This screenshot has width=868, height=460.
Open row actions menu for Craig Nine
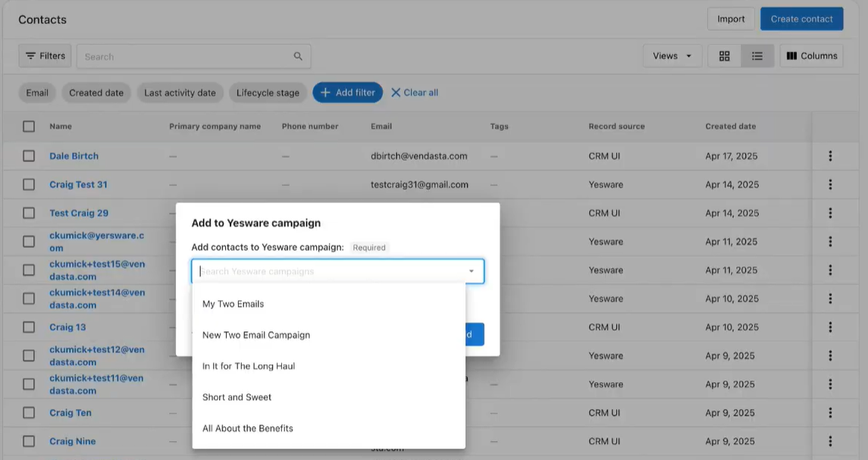[x=830, y=441]
